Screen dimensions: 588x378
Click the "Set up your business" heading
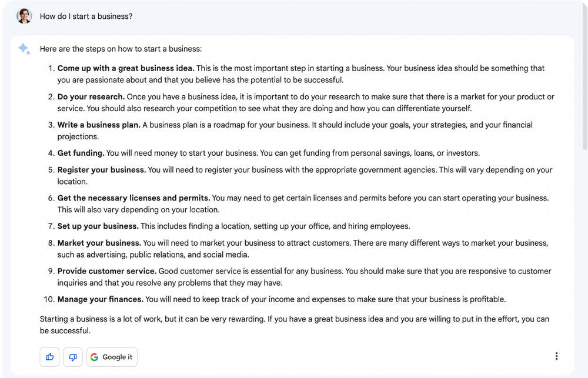click(98, 226)
